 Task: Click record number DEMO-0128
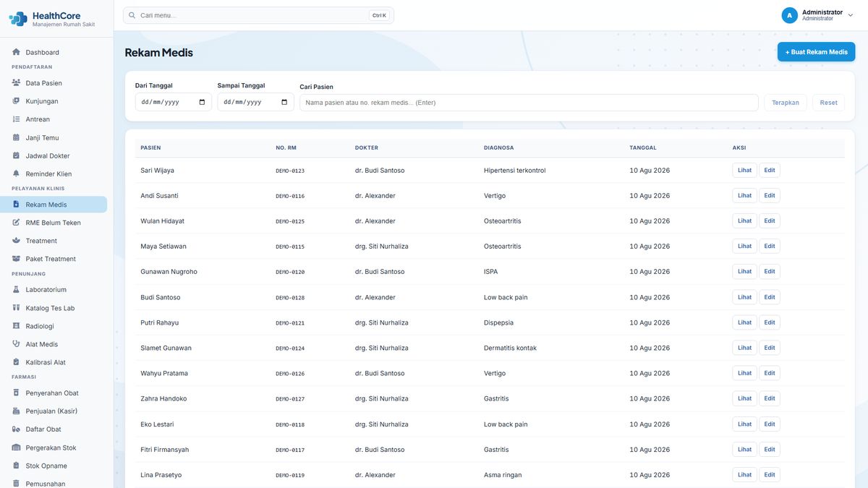(x=290, y=298)
